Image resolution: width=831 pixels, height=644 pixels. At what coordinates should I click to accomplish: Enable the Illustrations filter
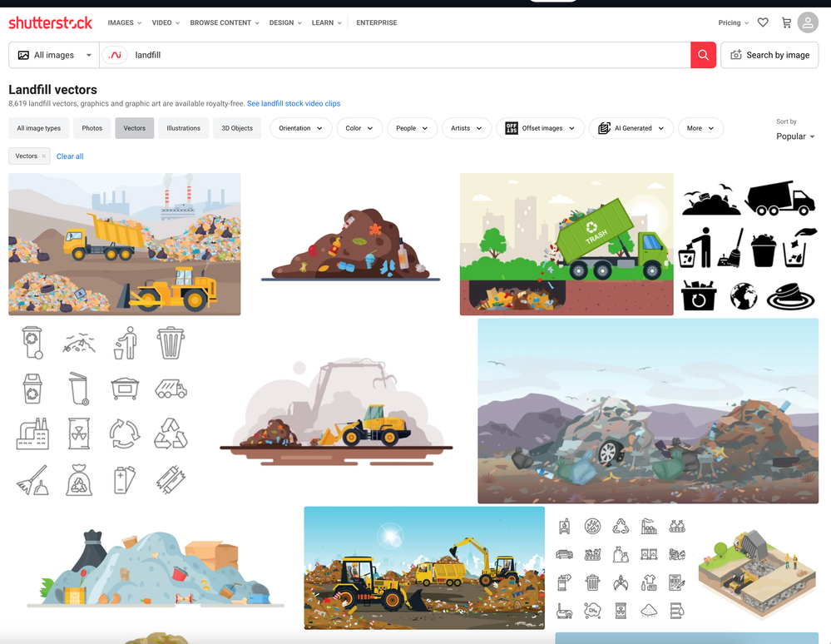click(183, 128)
